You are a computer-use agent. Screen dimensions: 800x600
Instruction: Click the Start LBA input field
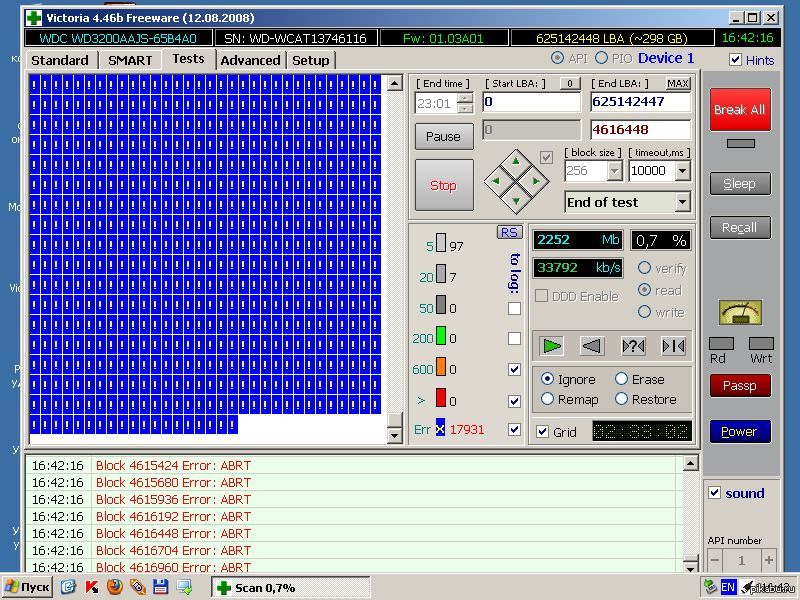[530, 102]
